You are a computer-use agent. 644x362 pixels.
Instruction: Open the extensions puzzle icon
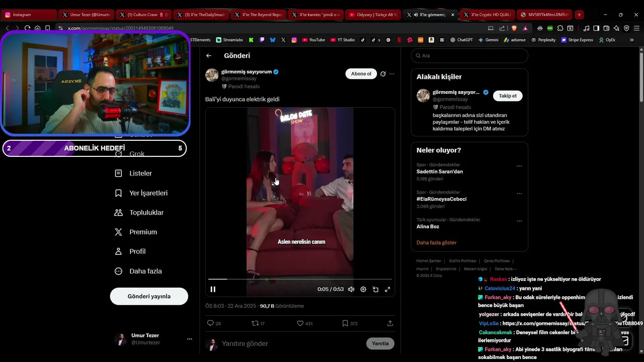pyautogui.click(x=560, y=28)
